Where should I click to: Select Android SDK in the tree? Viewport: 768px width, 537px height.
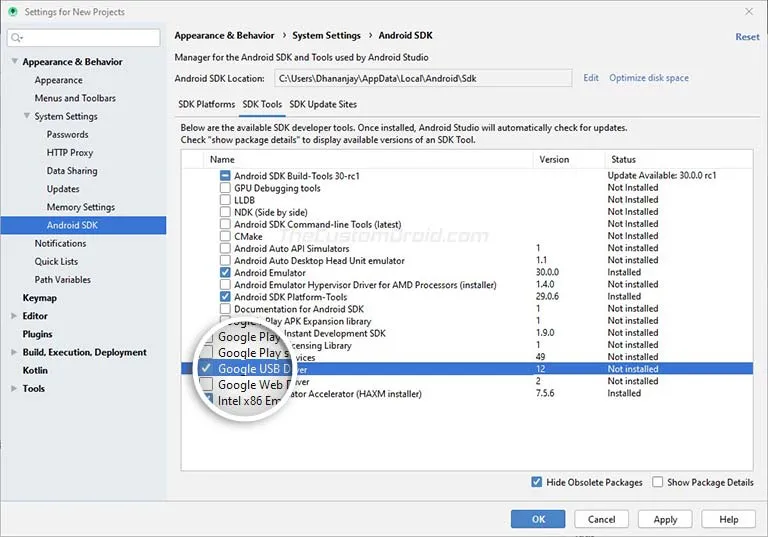click(x=83, y=225)
